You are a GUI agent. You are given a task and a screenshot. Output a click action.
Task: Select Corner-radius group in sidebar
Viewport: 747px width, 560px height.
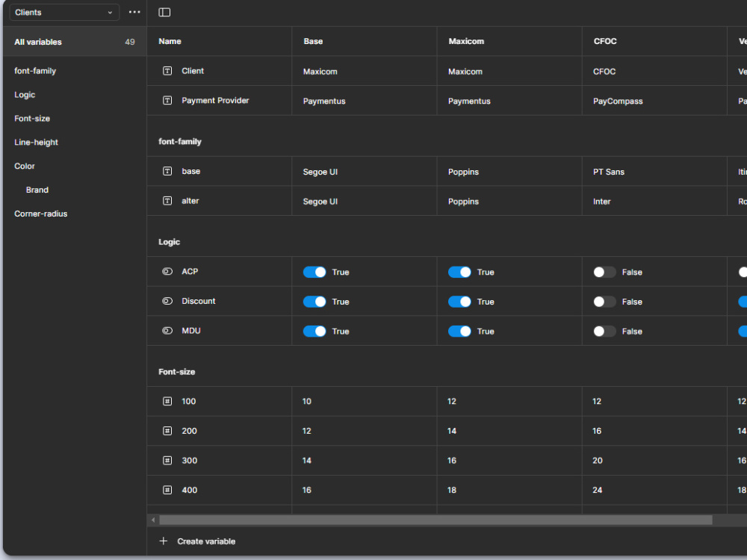[x=40, y=214]
